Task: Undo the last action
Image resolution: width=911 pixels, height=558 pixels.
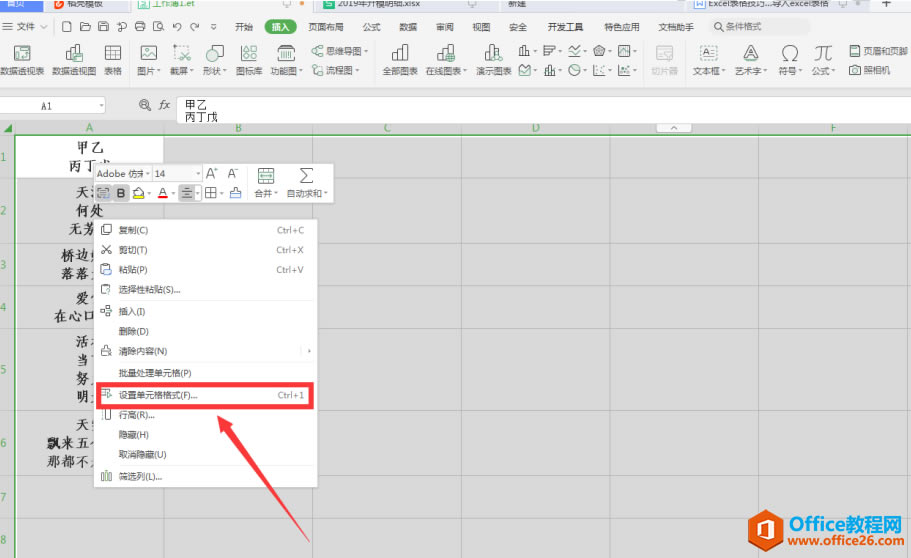Action: pyautogui.click(x=177, y=27)
